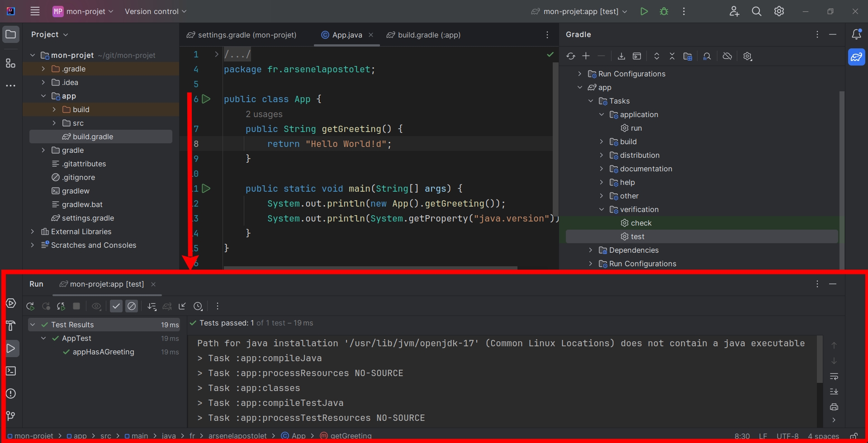Collapse the verification tasks group
Screen dimensions: 868x443
click(x=602, y=209)
